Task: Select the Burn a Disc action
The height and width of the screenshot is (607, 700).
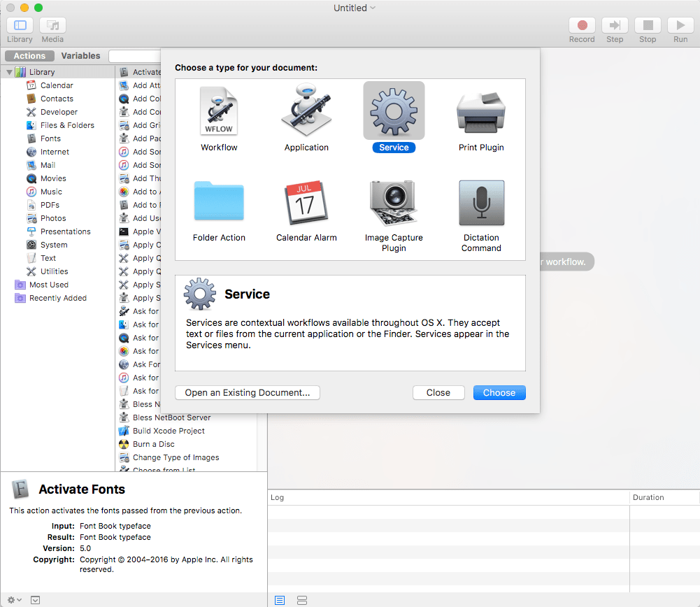Action: point(154,445)
